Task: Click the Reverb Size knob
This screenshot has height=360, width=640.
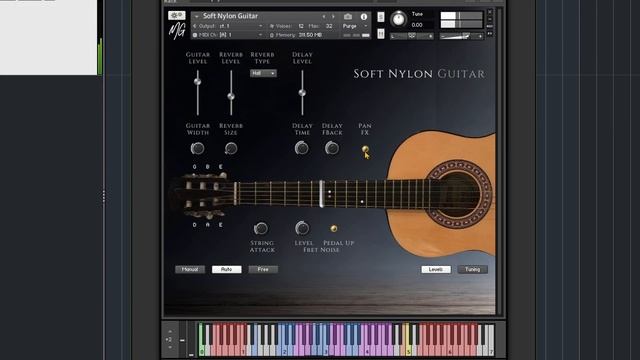Action: 231,148
